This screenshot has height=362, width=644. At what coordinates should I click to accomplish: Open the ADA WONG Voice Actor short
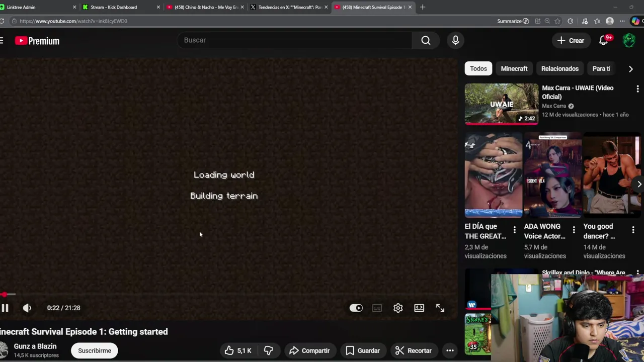[x=553, y=175]
